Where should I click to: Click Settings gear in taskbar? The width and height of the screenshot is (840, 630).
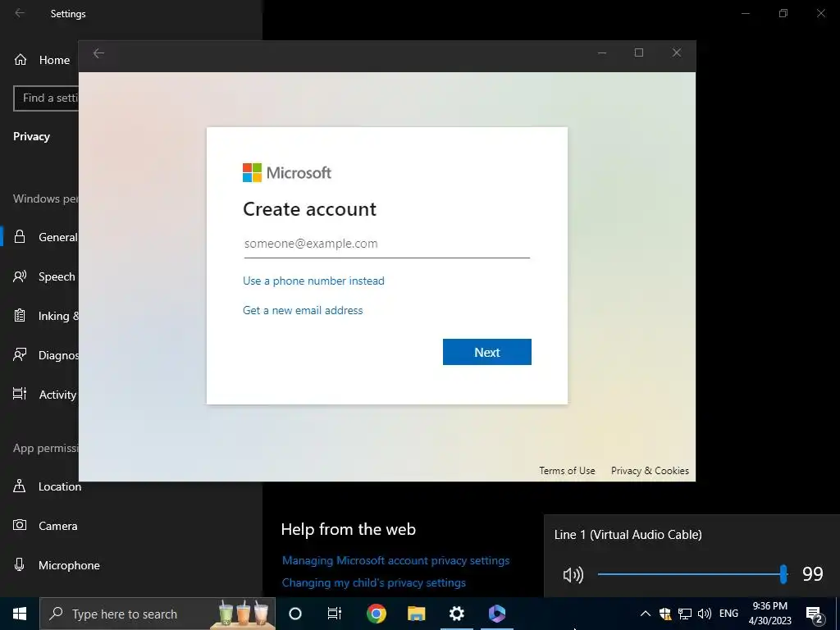point(456,614)
